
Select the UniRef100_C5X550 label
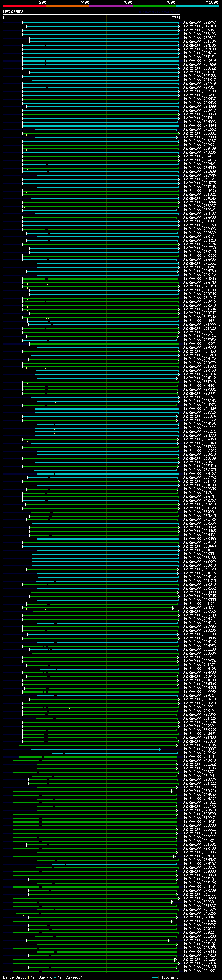pyautogui.click(x=199, y=524)
